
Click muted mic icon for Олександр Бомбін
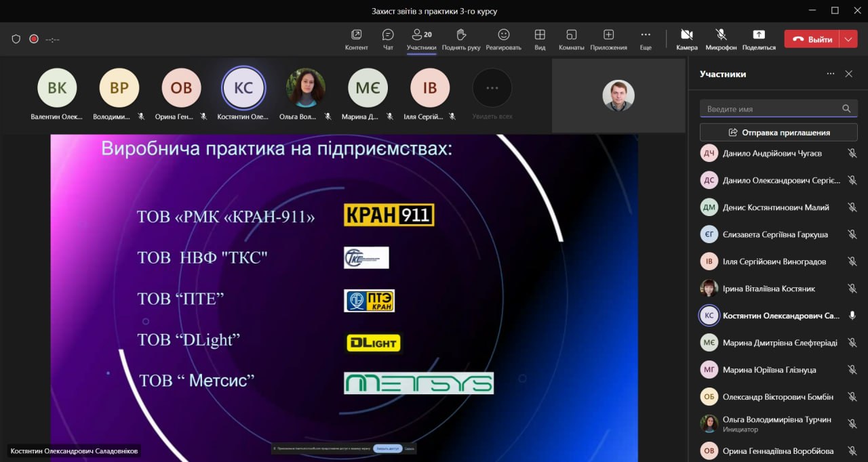tap(852, 397)
